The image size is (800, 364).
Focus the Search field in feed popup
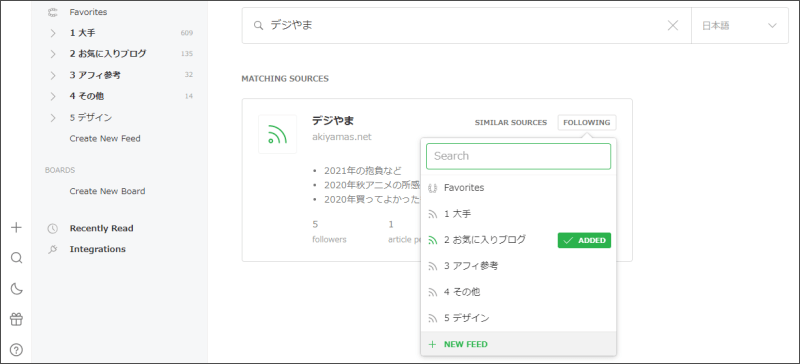tap(518, 156)
